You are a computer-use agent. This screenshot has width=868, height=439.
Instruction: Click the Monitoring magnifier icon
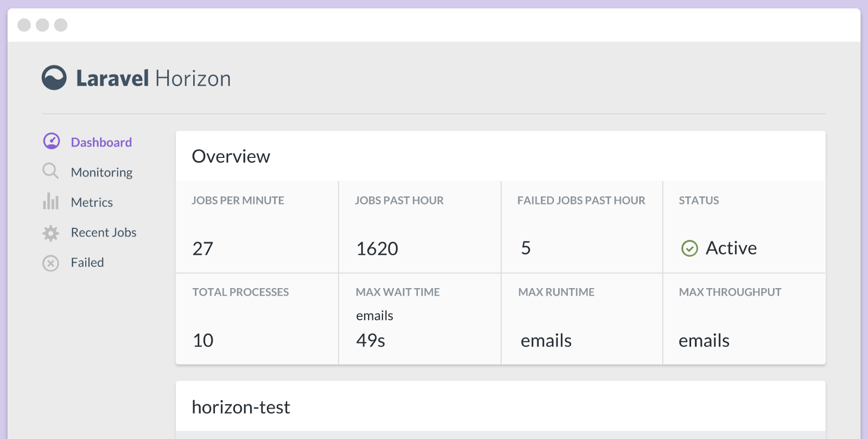(50, 171)
